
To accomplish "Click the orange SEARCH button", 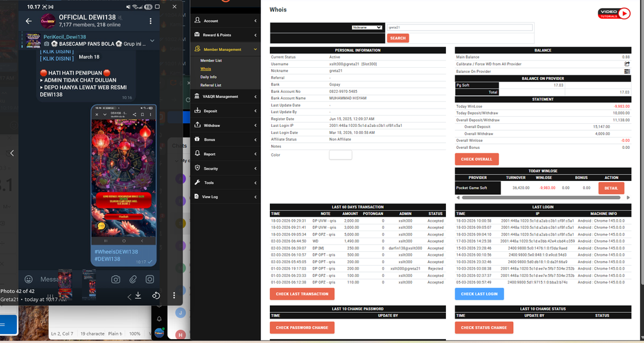I will point(398,38).
